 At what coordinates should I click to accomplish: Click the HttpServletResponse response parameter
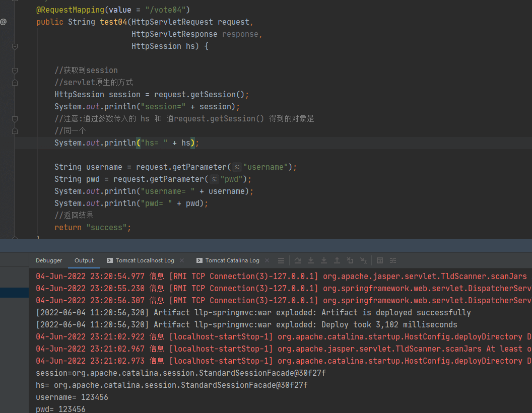pyautogui.click(x=197, y=34)
